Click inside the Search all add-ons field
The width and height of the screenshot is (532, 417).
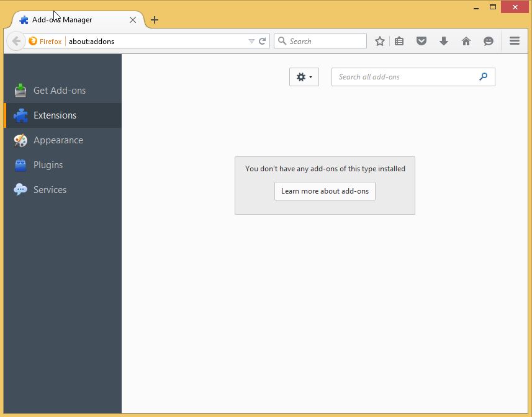point(407,77)
